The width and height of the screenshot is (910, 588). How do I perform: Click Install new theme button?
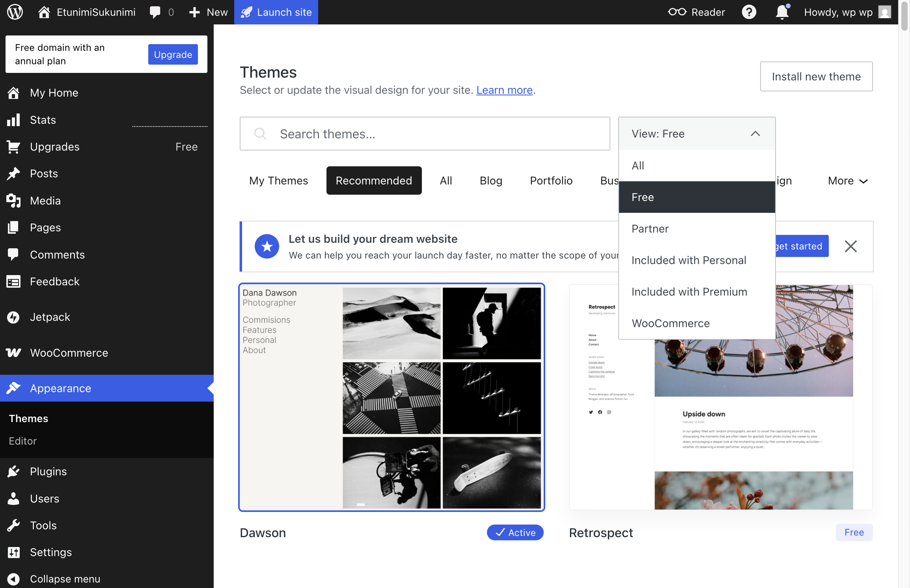pyautogui.click(x=816, y=76)
